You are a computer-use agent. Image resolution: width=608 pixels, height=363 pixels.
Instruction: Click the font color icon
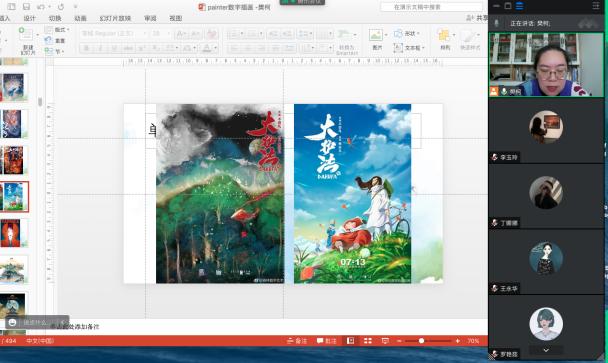point(207,48)
